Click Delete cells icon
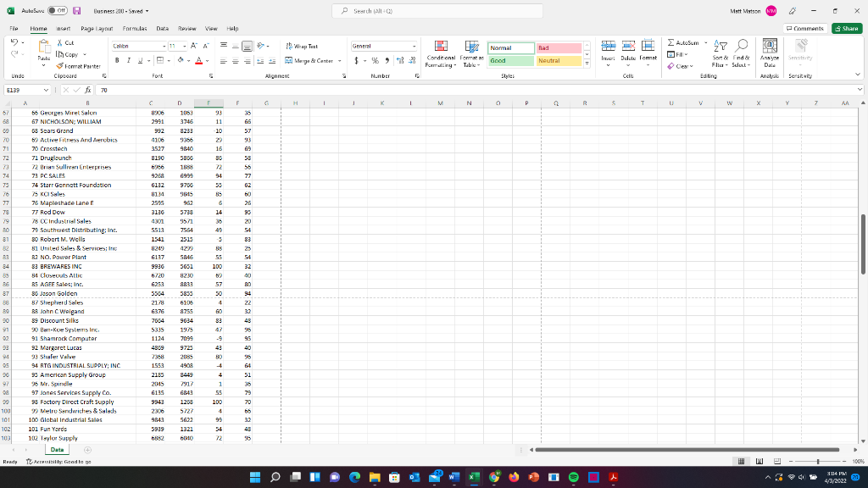The image size is (868, 488). coord(628,47)
